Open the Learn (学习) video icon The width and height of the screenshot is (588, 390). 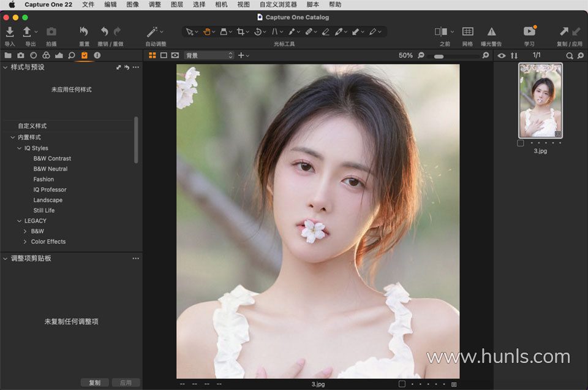point(529,32)
